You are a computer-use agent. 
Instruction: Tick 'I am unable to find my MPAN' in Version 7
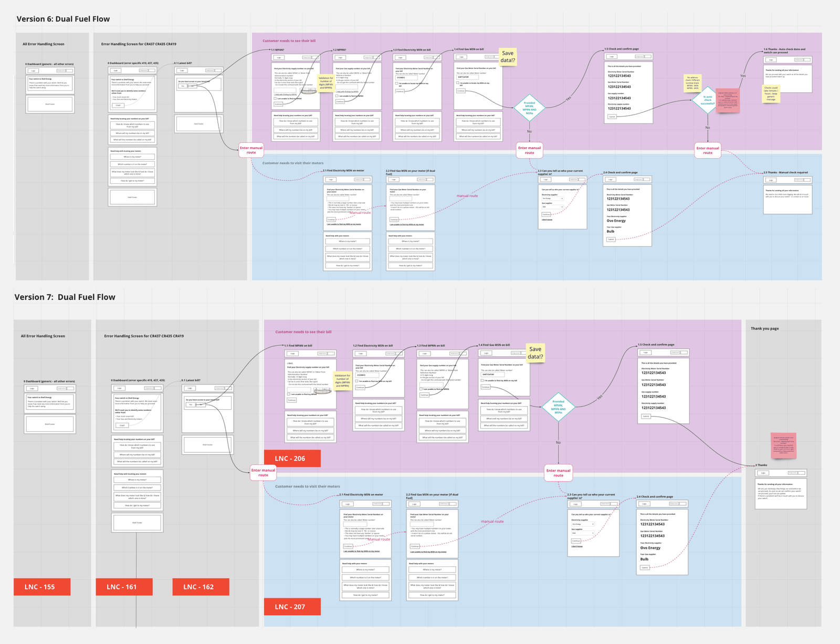[x=289, y=394]
